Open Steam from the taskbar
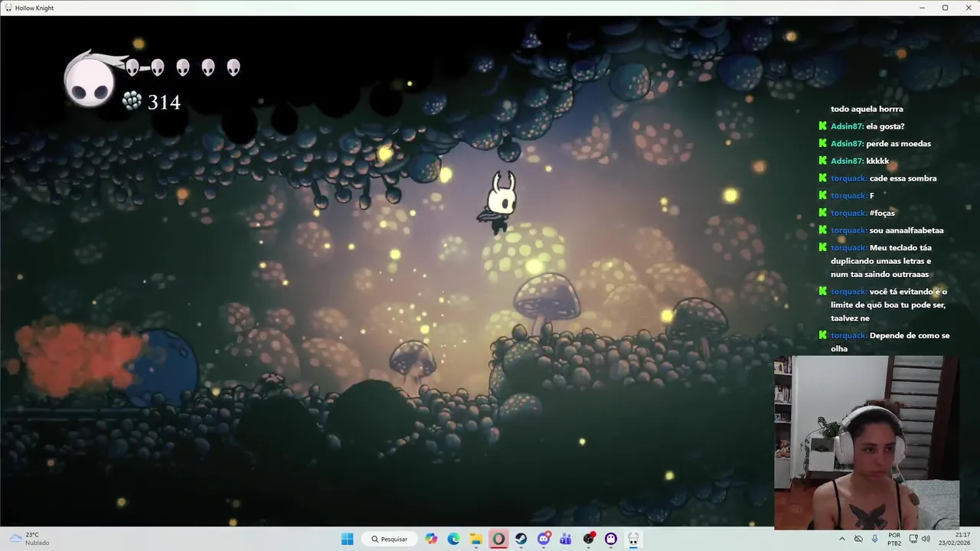 [x=521, y=539]
